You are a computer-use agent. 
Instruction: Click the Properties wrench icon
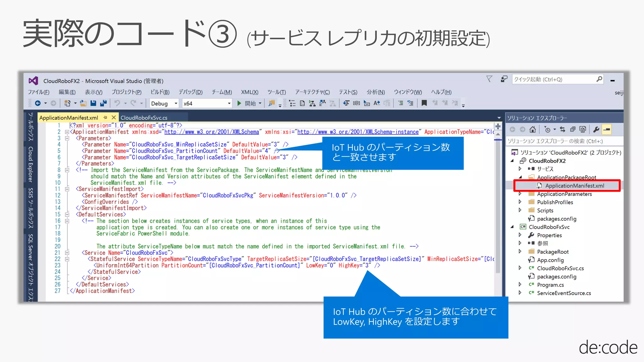[x=596, y=129]
